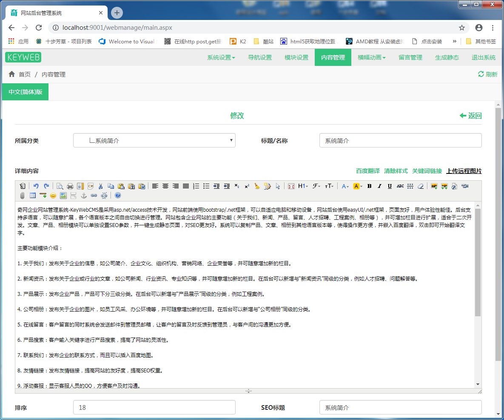Paste as plain text (T clipboard icon)
Image resolution: width=504 pixels, height=420 pixels.
click(x=131, y=186)
